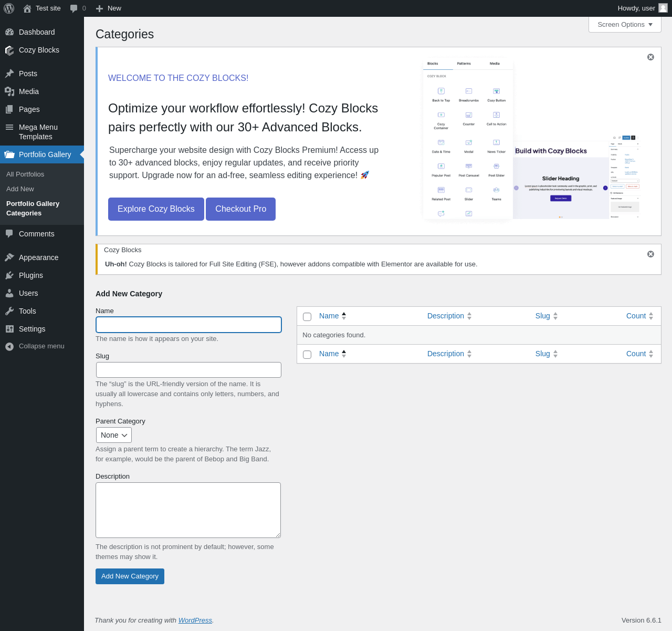Open the Dashboard menu
The height and width of the screenshot is (631, 672).
pos(42,32)
